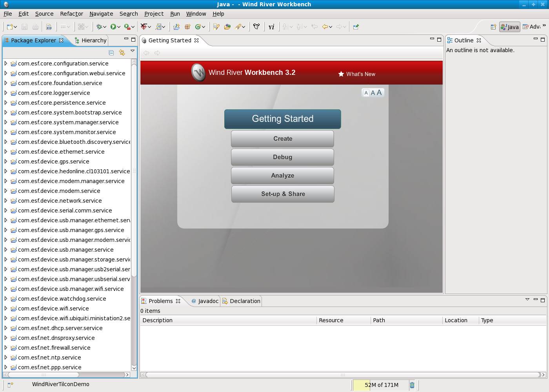Expand com.esf.device.gps.service project
Viewport: 549px width, 392px height.
click(6, 161)
